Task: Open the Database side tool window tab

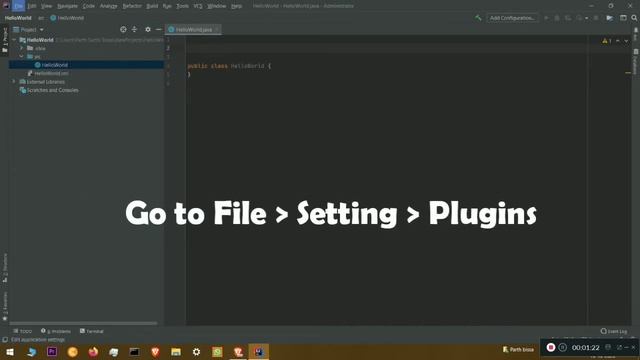Action: 636,61
